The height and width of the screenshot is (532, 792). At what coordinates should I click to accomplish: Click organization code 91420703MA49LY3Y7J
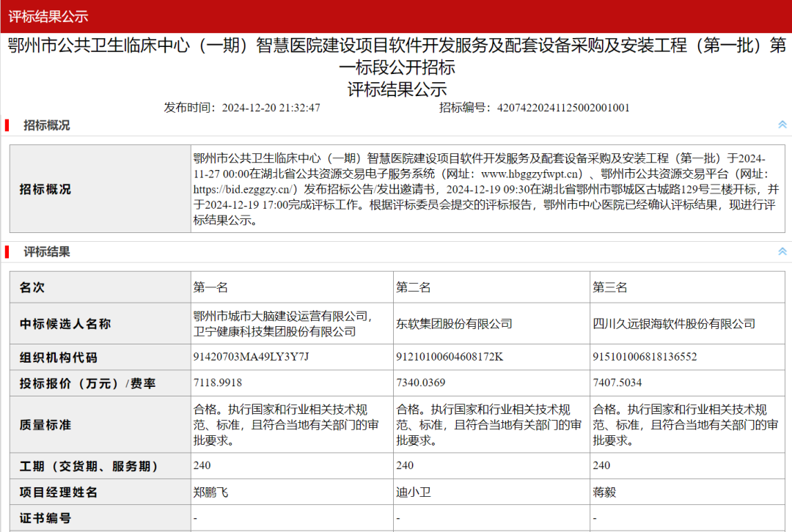[251, 357]
